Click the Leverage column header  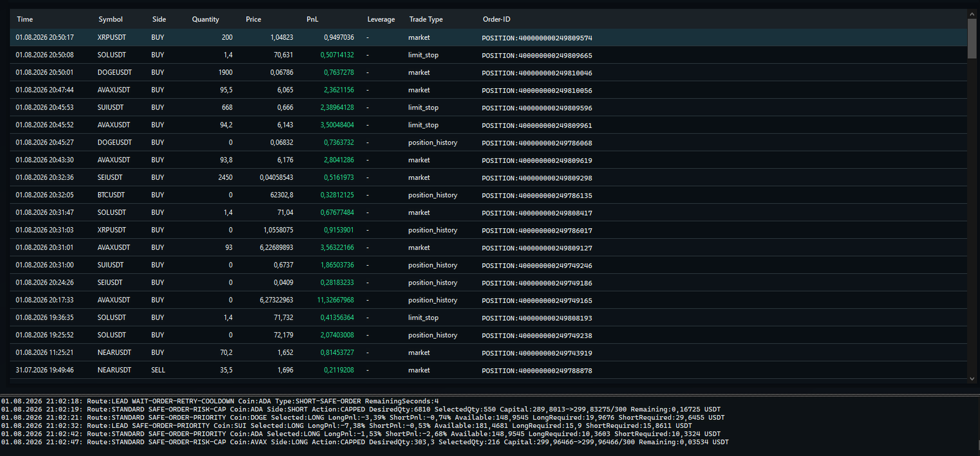click(x=381, y=20)
